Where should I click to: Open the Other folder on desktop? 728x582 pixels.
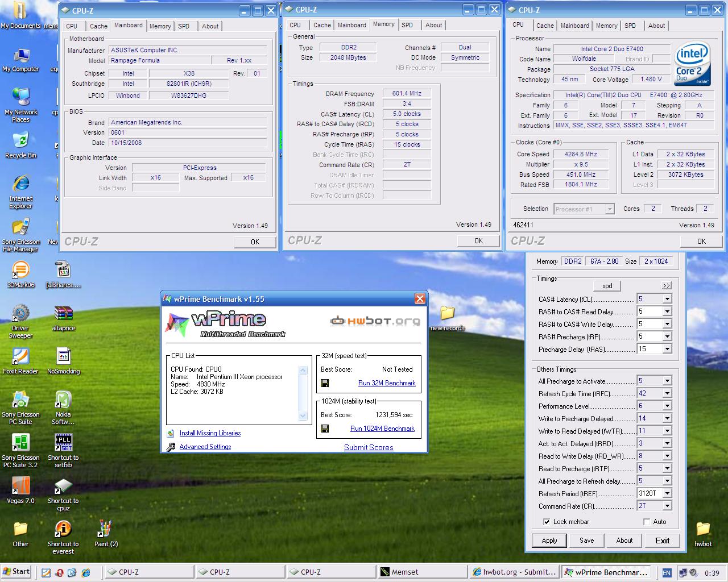point(20,534)
